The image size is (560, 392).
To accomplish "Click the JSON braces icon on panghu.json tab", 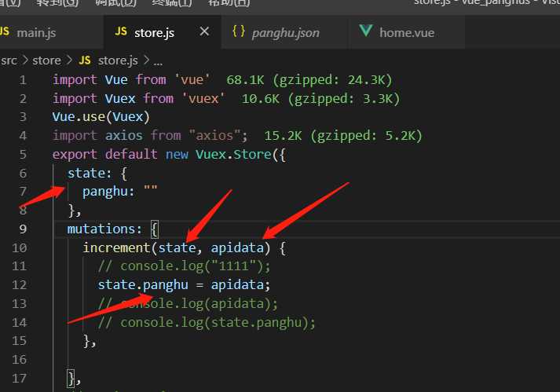I will pos(239,31).
